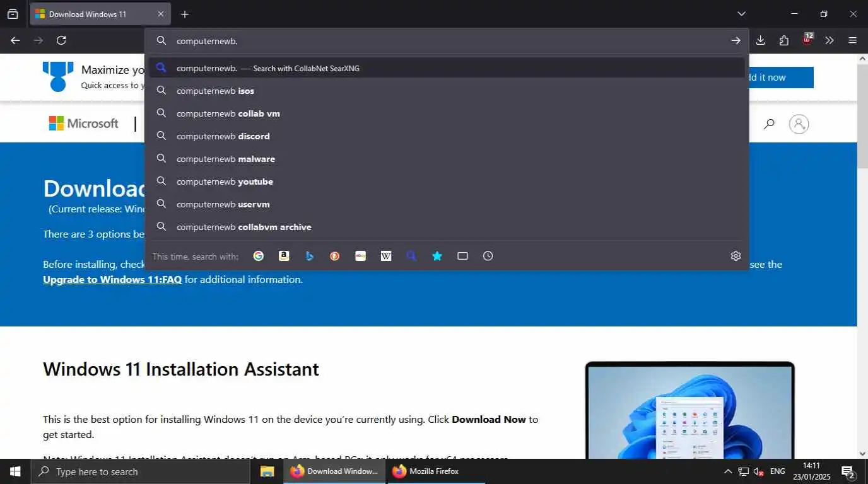Viewport: 868px width, 484px height.
Task: Select suggestion computernewb isos
Action: (x=447, y=91)
